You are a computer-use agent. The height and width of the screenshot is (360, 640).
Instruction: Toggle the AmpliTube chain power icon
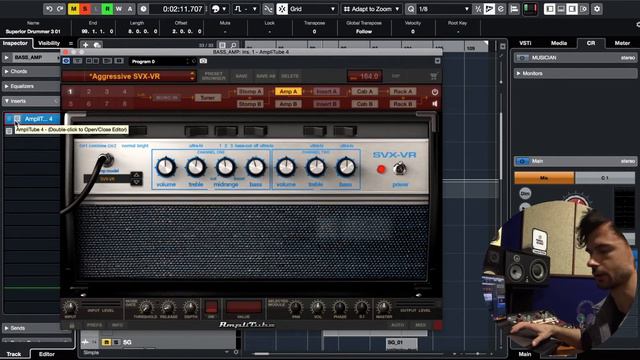(435, 92)
